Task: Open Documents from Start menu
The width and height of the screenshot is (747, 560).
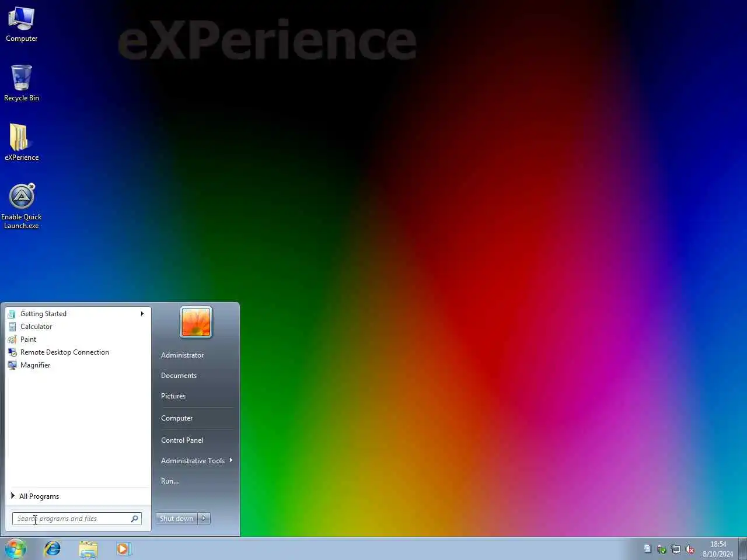Action: click(179, 376)
